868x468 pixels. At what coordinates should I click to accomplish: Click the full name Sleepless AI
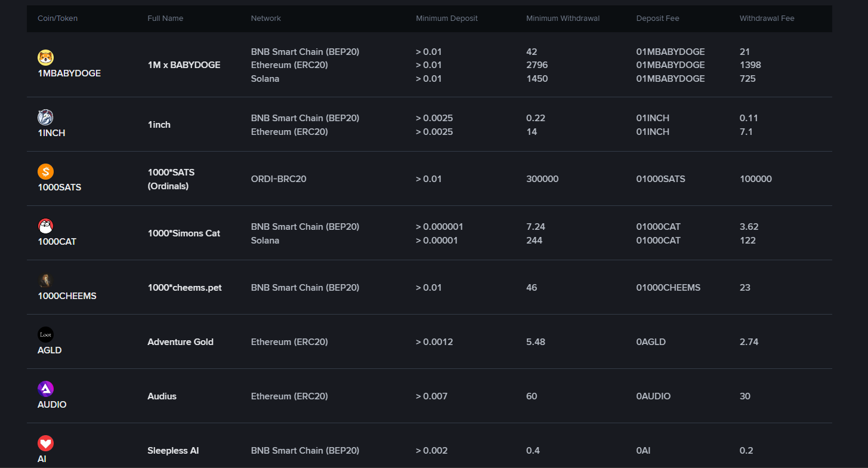(173, 451)
